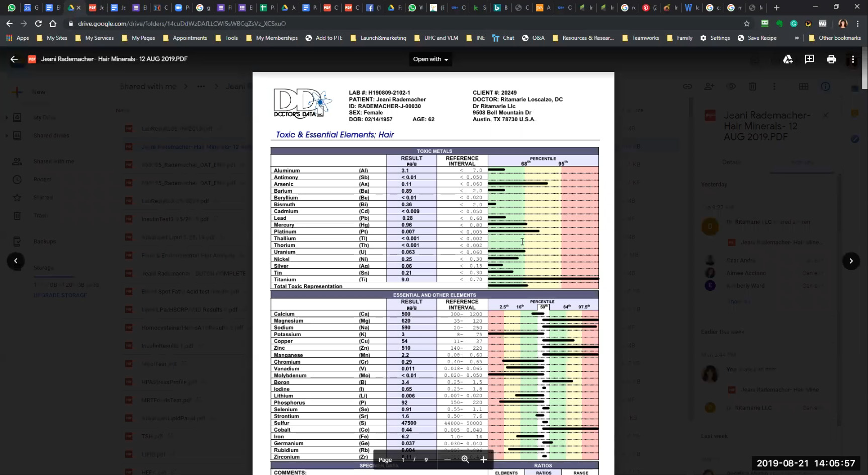Click the red PDF icon beside file name
This screenshot has width=868, height=475.
coord(32,59)
